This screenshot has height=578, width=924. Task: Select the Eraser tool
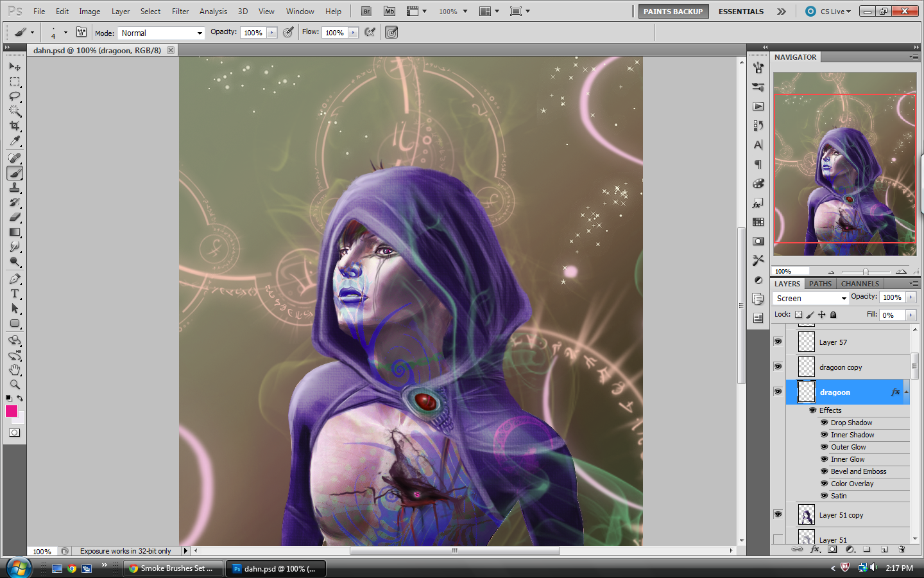pyautogui.click(x=15, y=217)
